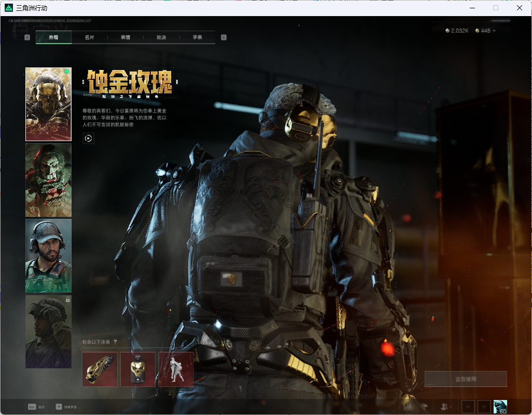This screenshot has width=532, height=415.
Task: Click the 蚀金玫瑰 skin title
Action: click(x=130, y=82)
